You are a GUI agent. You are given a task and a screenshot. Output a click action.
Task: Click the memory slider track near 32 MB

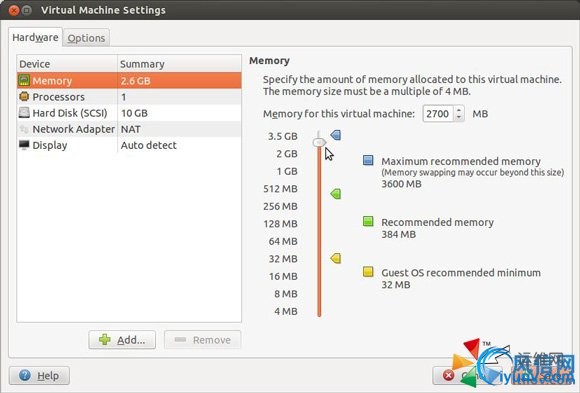(x=319, y=259)
